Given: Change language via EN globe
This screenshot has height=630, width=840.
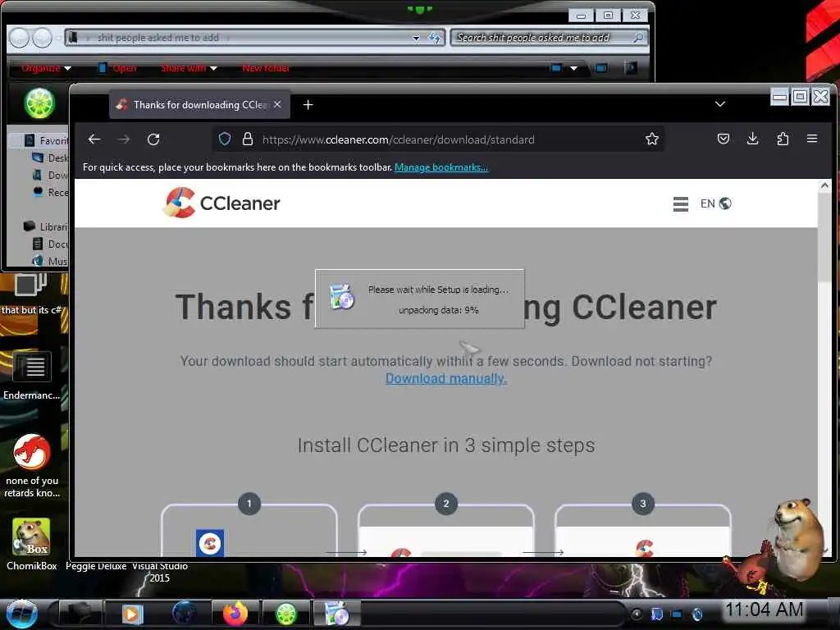Looking at the screenshot, I should click(715, 203).
